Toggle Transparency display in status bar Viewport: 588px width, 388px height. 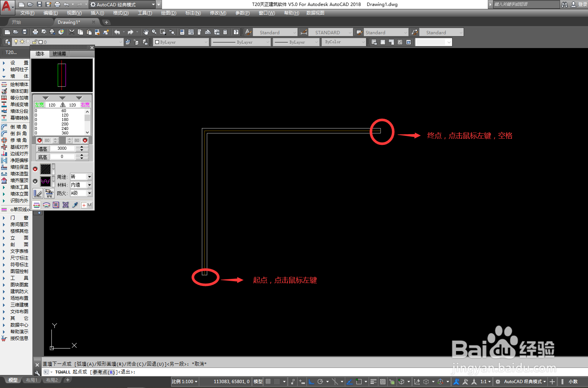point(382,381)
